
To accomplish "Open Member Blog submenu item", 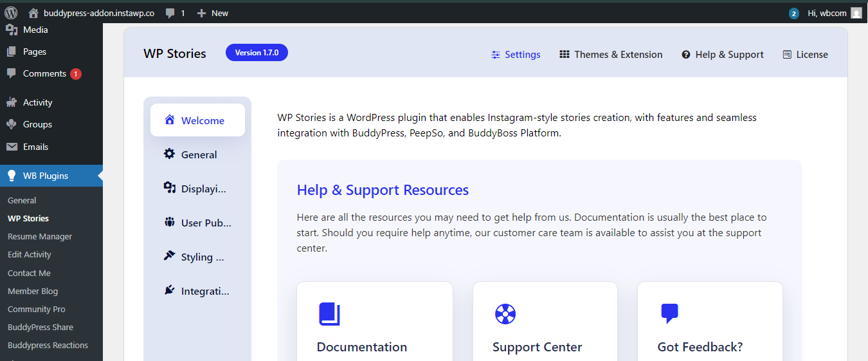I will coord(33,291).
